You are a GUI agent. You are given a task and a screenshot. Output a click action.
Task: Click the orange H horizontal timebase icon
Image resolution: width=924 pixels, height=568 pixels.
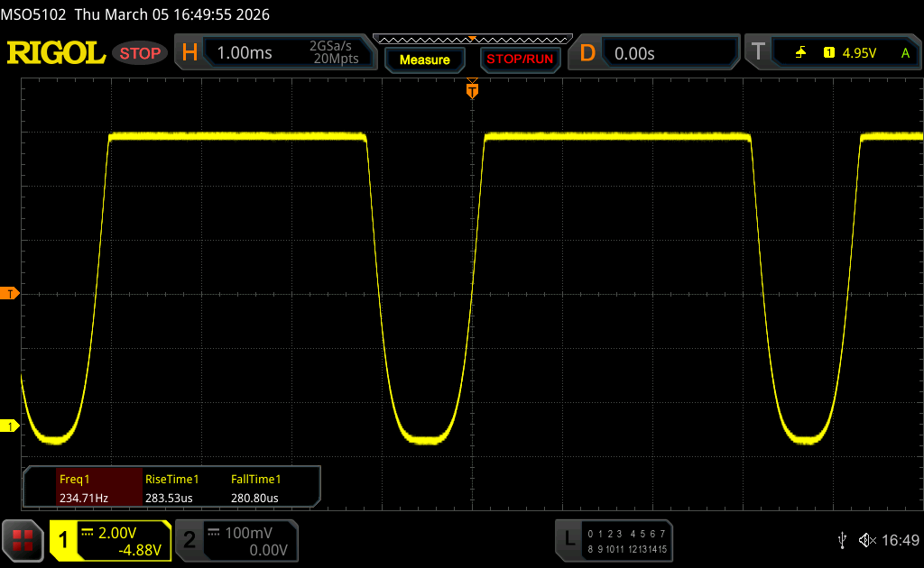tap(189, 53)
